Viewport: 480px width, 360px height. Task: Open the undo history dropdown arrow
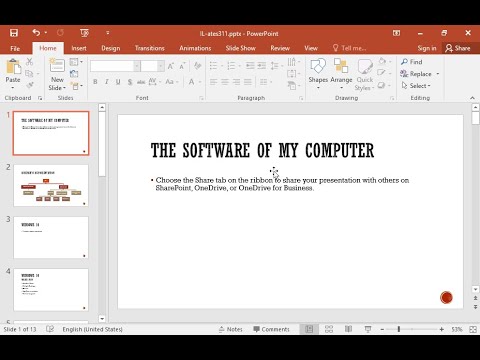tap(46, 33)
